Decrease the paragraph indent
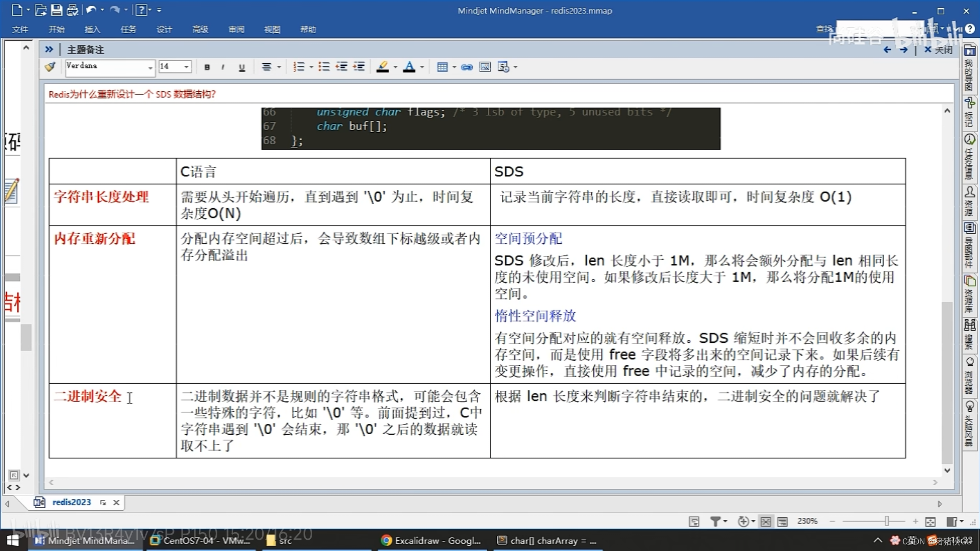Screen dimensions: 980x551 click(x=341, y=67)
